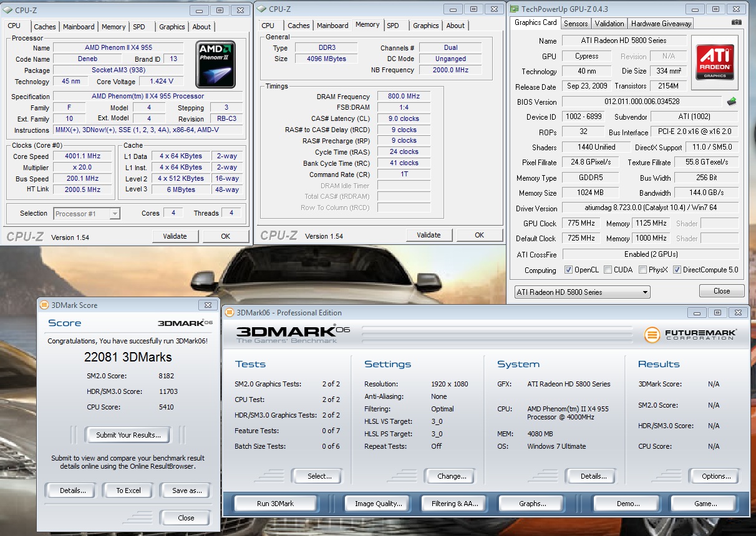Click OK in the CPU-Z memory timings window
756x536 pixels.
point(479,235)
